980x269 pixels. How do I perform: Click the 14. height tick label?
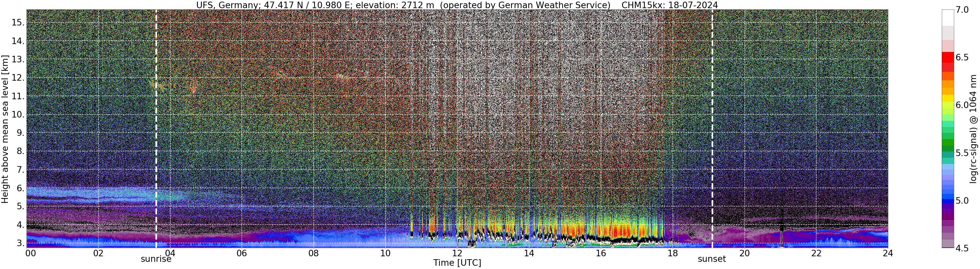(18, 41)
